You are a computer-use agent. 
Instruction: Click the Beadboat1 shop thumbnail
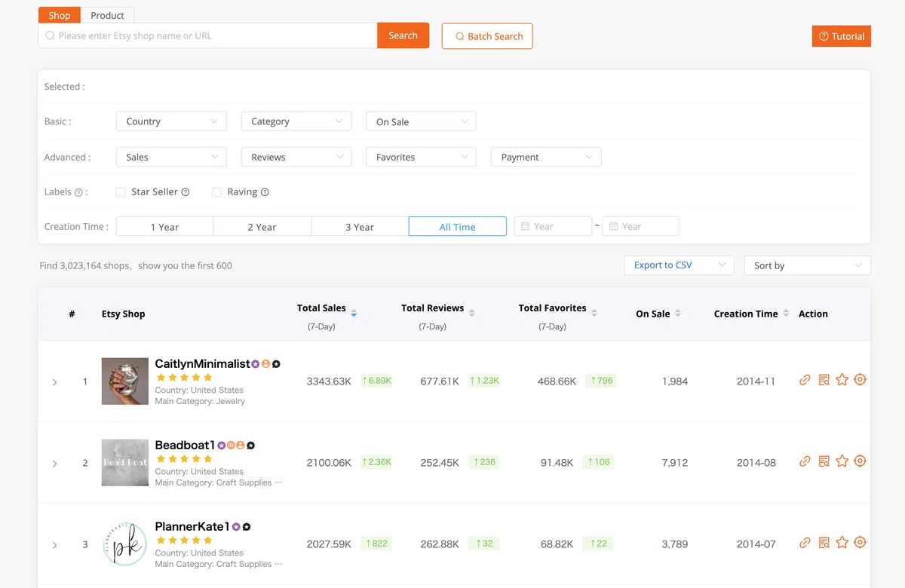pyautogui.click(x=125, y=463)
